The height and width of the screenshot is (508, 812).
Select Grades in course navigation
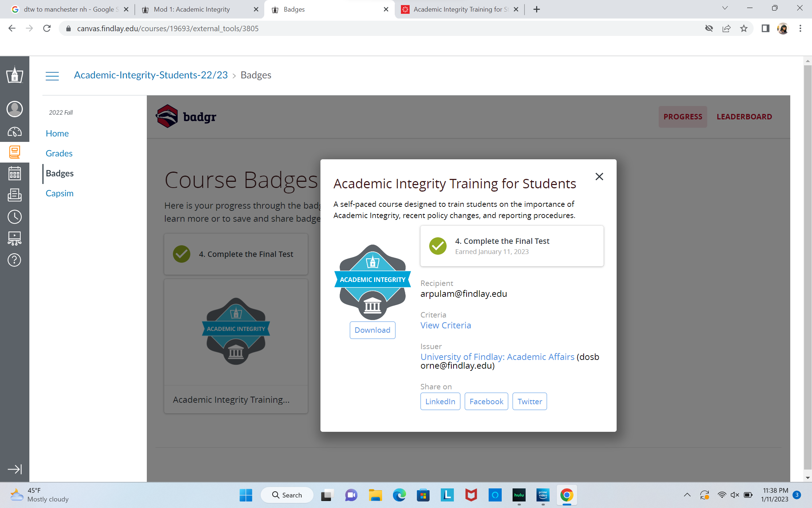pos(59,153)
